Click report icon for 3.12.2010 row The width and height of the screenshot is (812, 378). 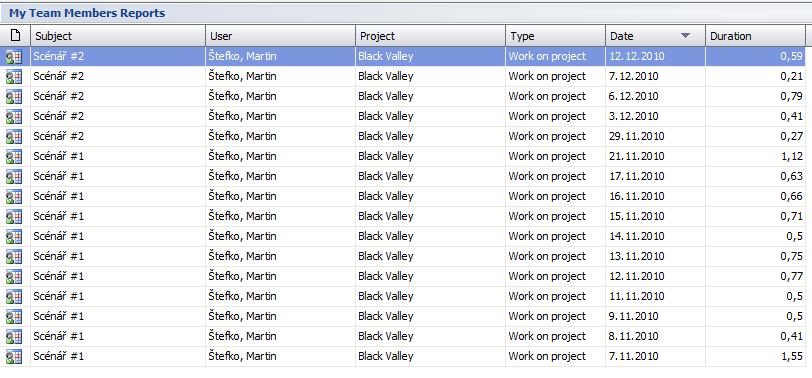14,117
